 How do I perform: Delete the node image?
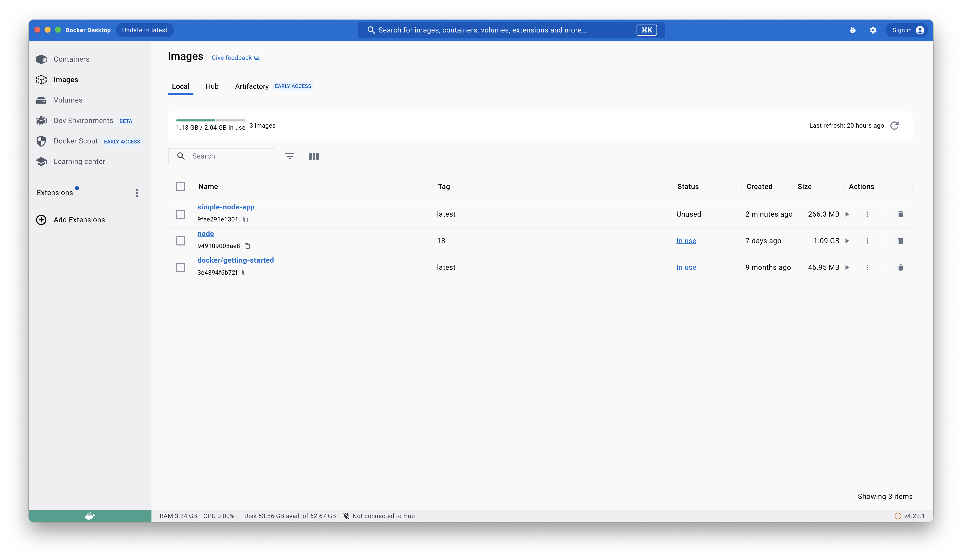pyautogui.click(x=901, y=241)
